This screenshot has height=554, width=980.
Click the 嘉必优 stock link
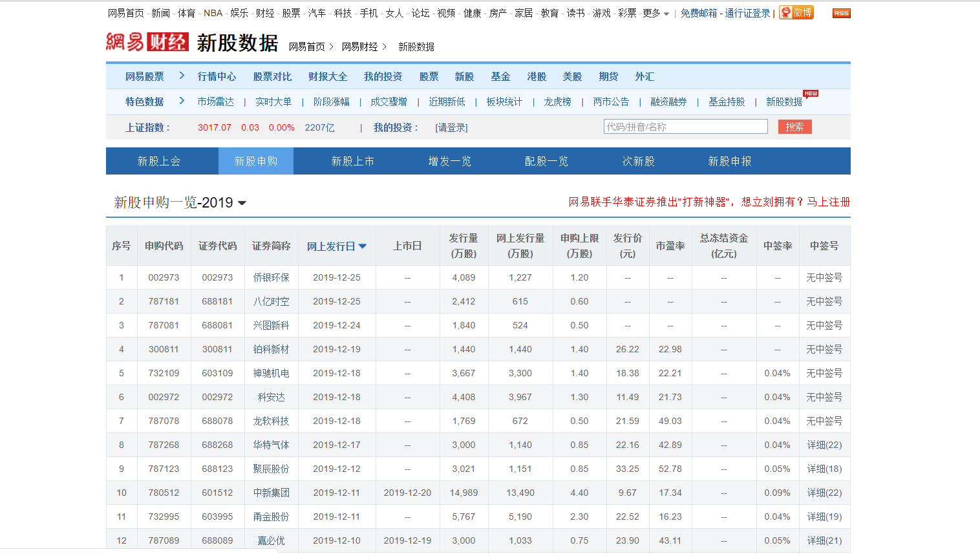(x=271, y=540)
